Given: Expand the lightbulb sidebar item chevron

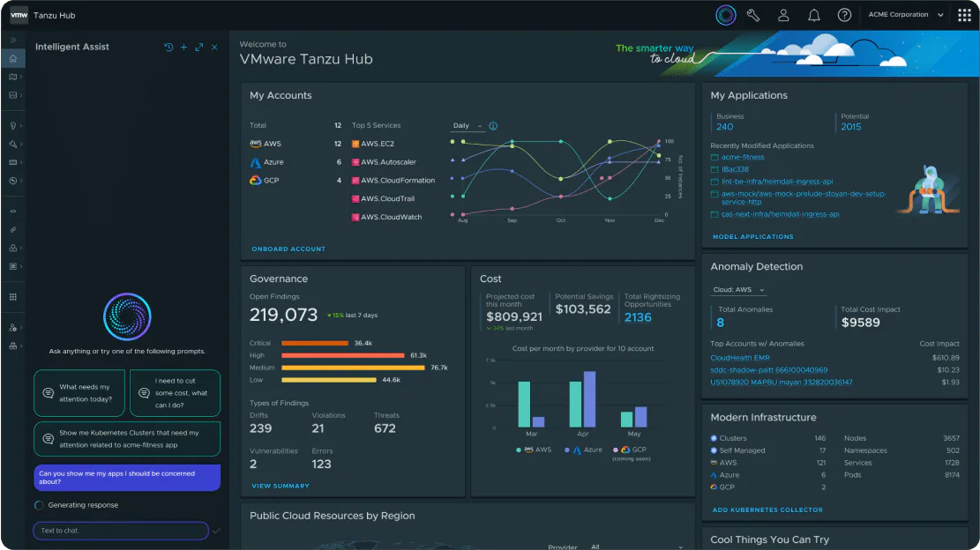Looking at the screenshot, I should (x=20, y=125).
